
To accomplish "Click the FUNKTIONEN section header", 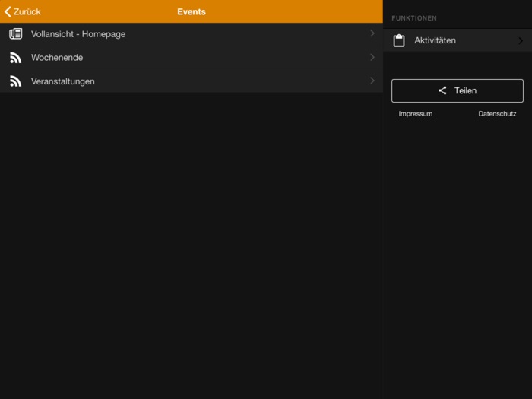I will pyautogui.click(x=414, y=17).
